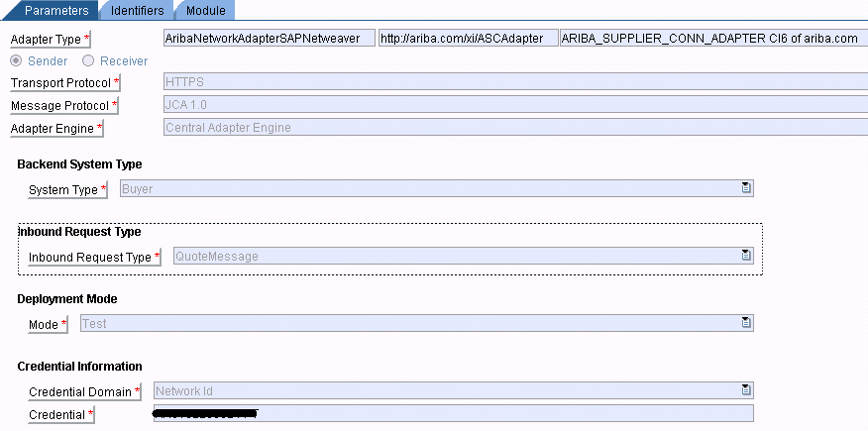Open the Module tab
Image resolution: width=868 pixels, height=431 pixels.
pyautogui.click(x=205, y=10)
